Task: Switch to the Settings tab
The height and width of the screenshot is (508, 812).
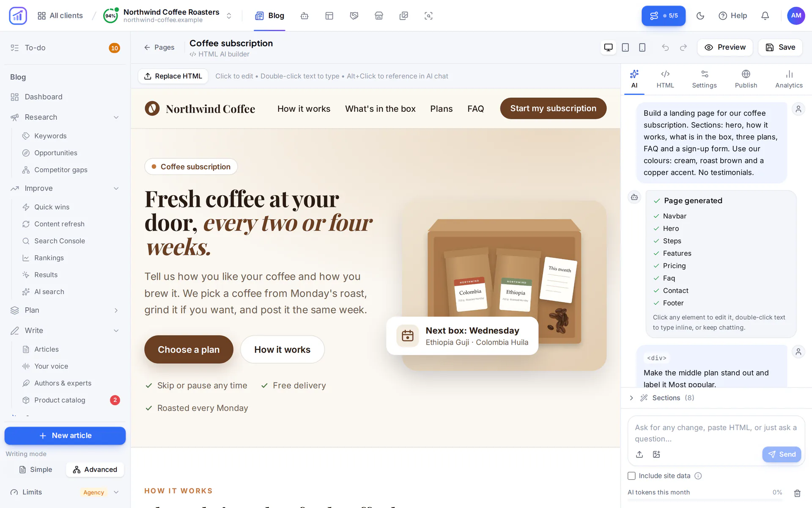Action: (704, 79)
